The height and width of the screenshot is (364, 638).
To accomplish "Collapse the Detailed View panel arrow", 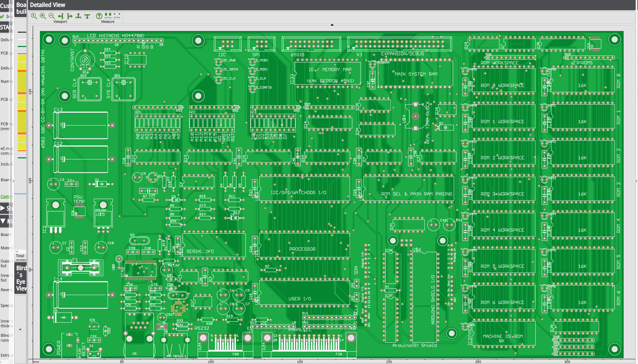I will [x=332, y=25].
